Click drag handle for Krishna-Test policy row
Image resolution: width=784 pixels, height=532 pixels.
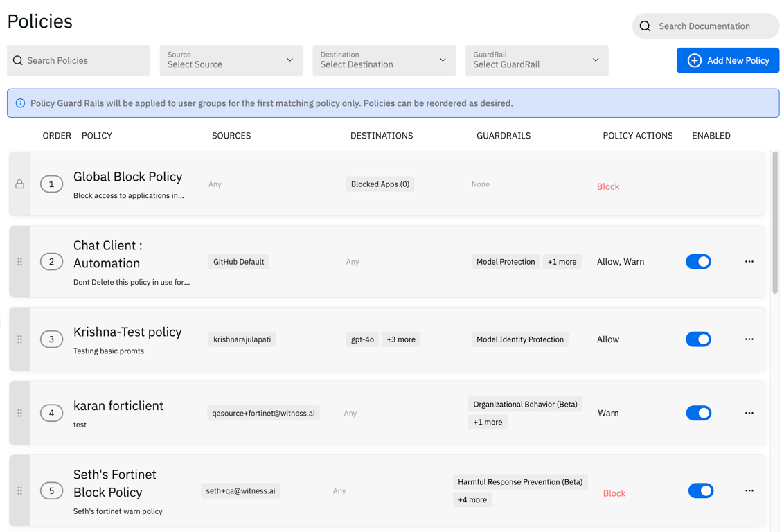tap(19, 339)
